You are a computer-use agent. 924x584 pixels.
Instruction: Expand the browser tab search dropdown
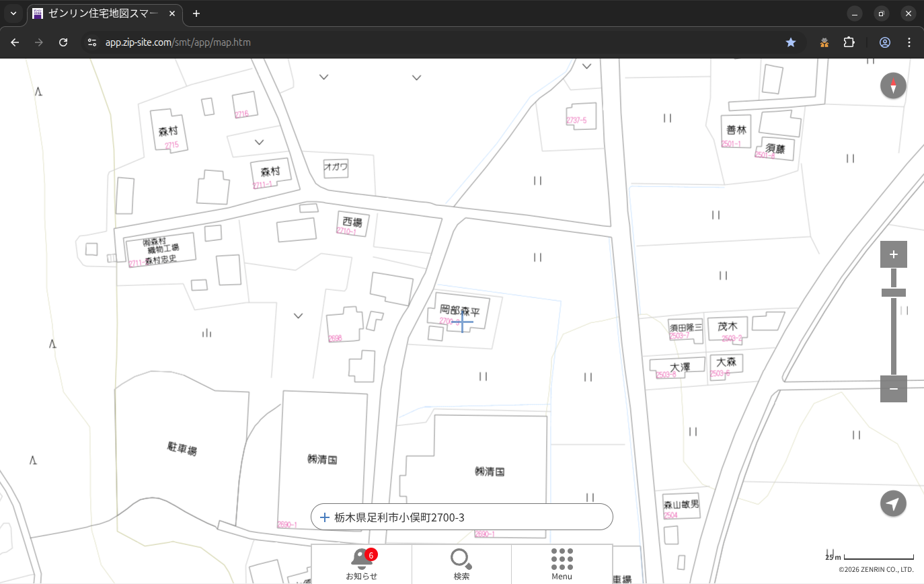click(13, 13)
